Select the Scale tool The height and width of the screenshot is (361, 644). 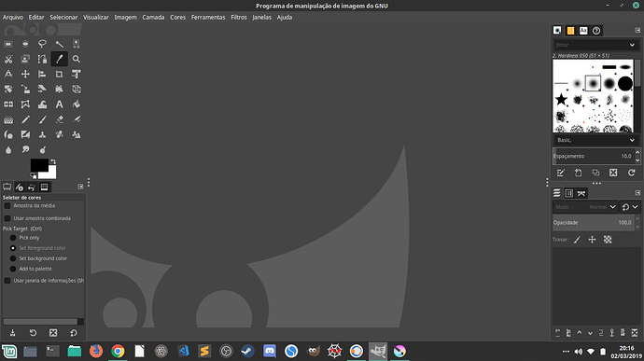click(x=25, y=90)
